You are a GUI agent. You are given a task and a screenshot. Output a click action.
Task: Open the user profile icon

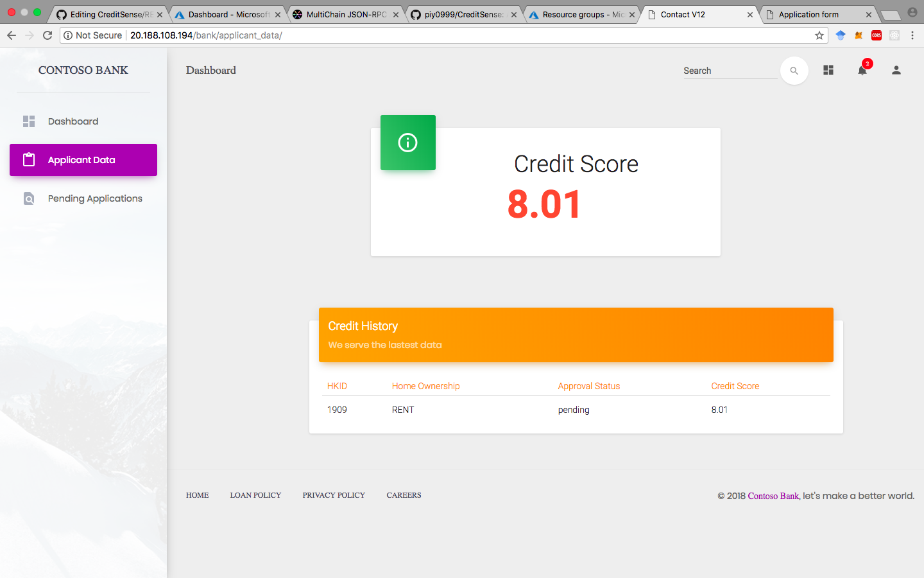point(896,71)
